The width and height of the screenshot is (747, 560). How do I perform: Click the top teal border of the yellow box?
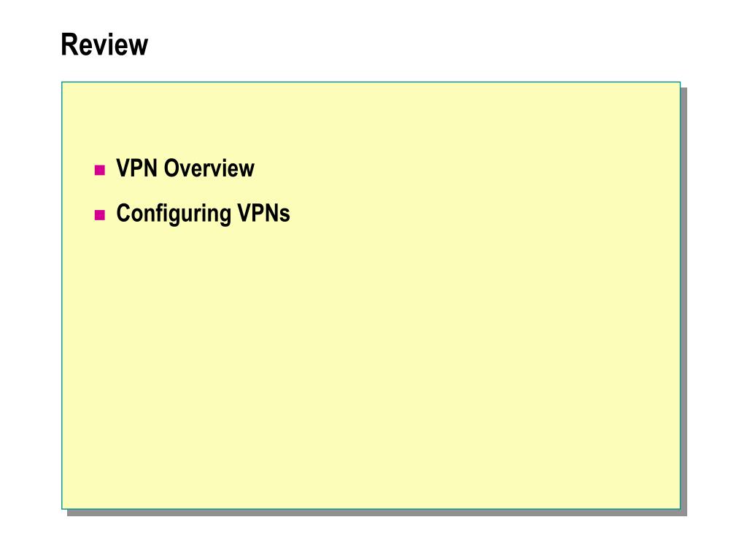[x=371, y=82]
